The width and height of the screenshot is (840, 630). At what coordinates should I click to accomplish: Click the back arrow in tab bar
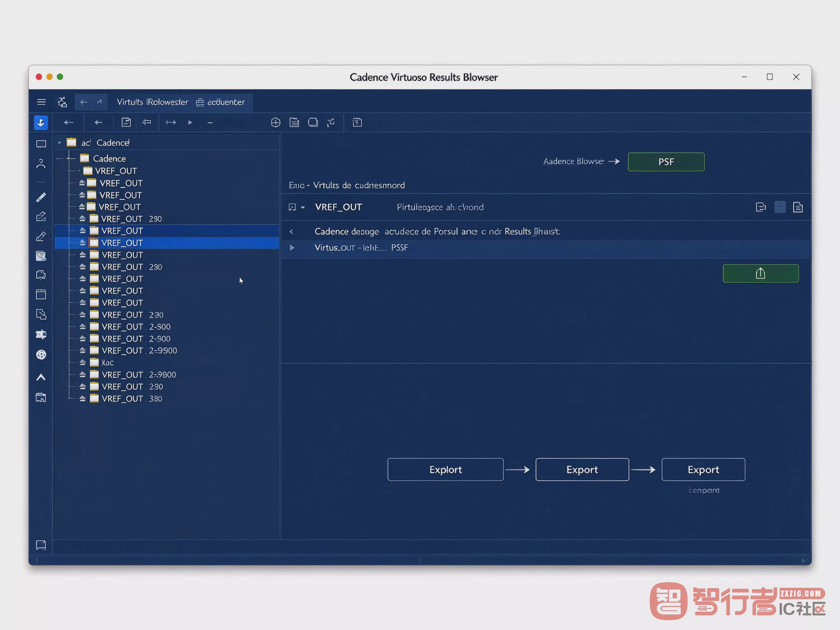point(84,102)
